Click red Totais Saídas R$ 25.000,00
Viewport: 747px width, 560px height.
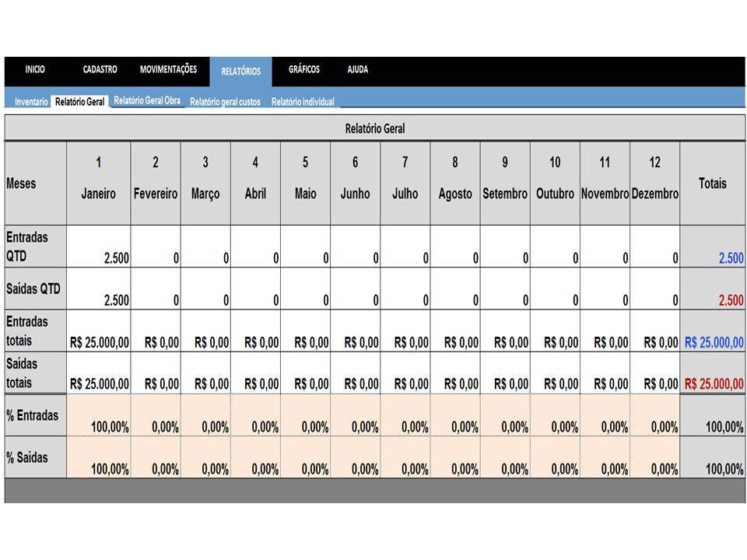[713, 373]
